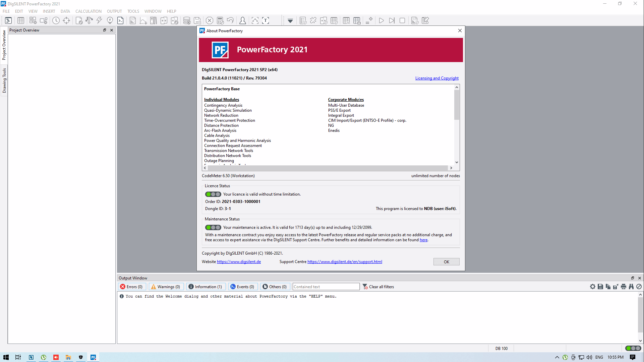The width and height of the screenshot is (644, 362).
Task: Toggle the Warnings (0) filter
Action: (166, 287)
